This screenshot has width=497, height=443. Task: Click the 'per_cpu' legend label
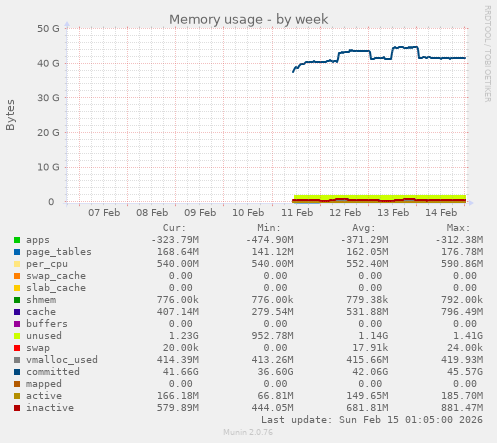(47, 264)
